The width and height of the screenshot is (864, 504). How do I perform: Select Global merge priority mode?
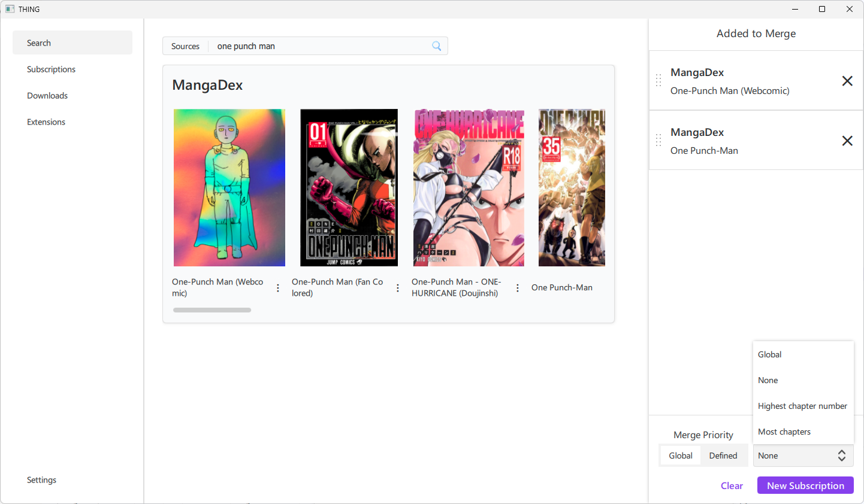point(681,456)
